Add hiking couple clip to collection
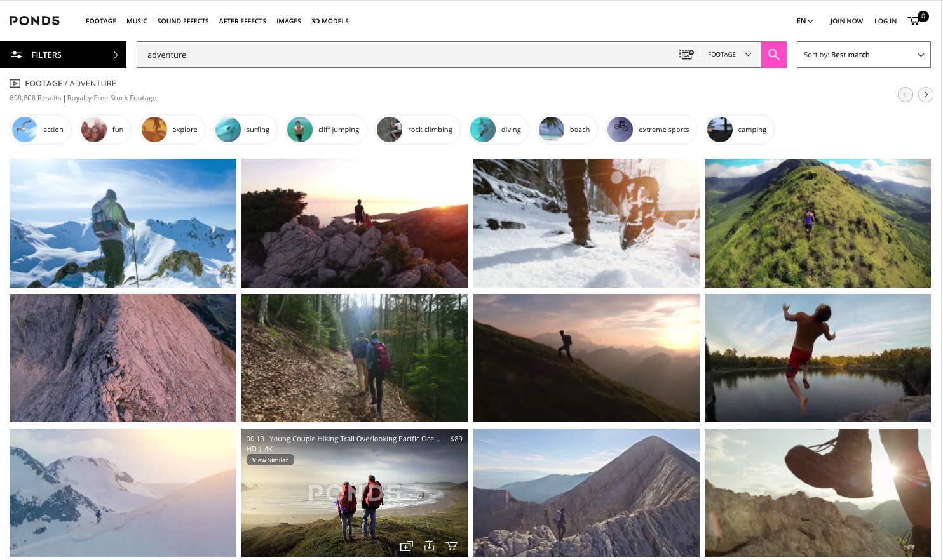The image size is (943, 560). pyautogui.click(x=406, y=546)
